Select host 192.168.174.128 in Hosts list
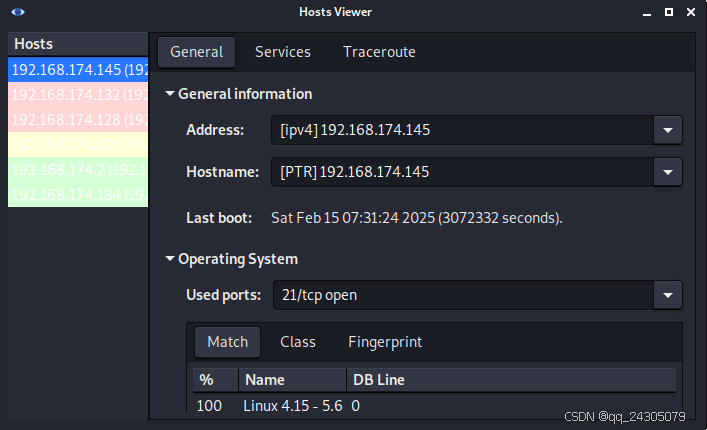The height and width of the screenshot is (430, 707). click(78, 119)
